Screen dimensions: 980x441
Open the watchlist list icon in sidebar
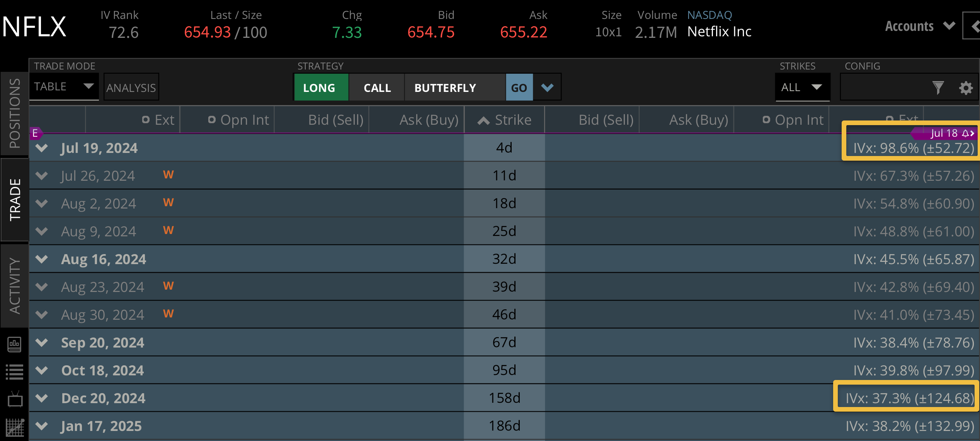pos(14,371)
